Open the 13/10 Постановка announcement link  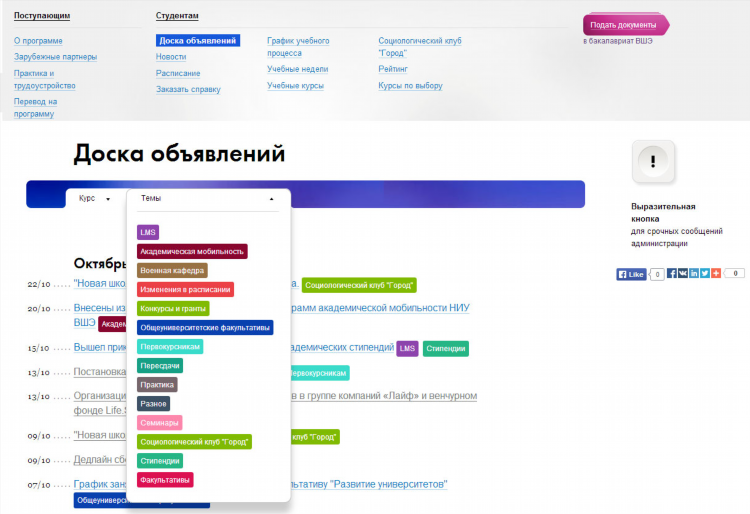tap(100, 372)
